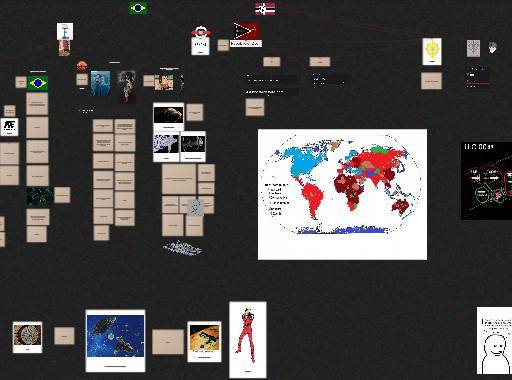Viewport: 512px width, 380px height.
Task: Select the tan note next to the teal star-map
Action: pyautogui.click(x=62, y=195)
